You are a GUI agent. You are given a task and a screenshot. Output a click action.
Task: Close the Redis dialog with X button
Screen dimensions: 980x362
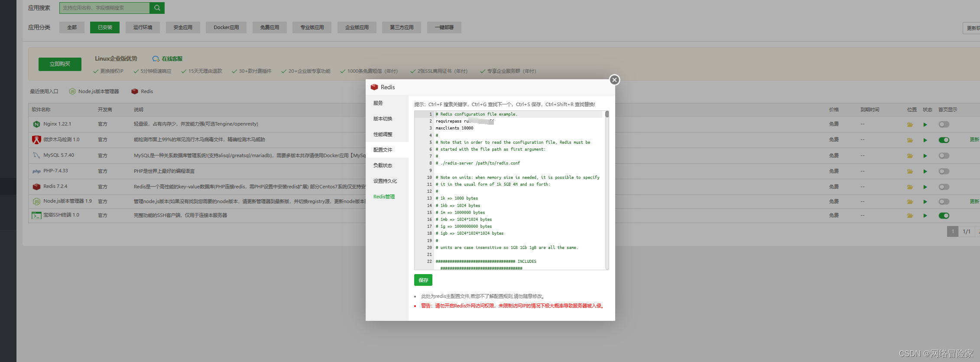(614, 80)
